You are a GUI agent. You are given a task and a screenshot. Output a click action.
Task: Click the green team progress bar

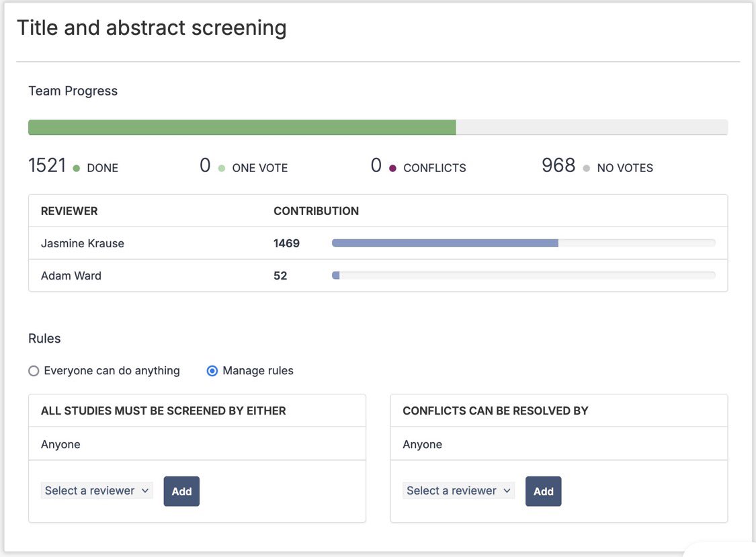[242, 127]
